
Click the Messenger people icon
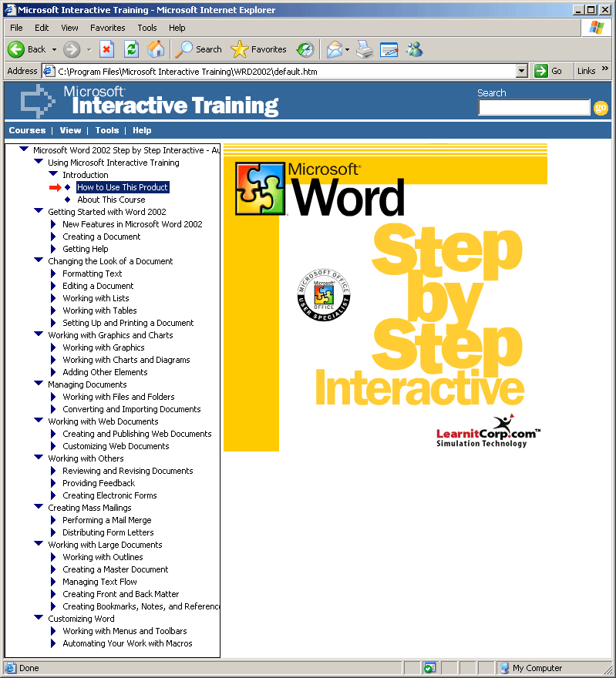pyautogui.click(x=414, y=49)
